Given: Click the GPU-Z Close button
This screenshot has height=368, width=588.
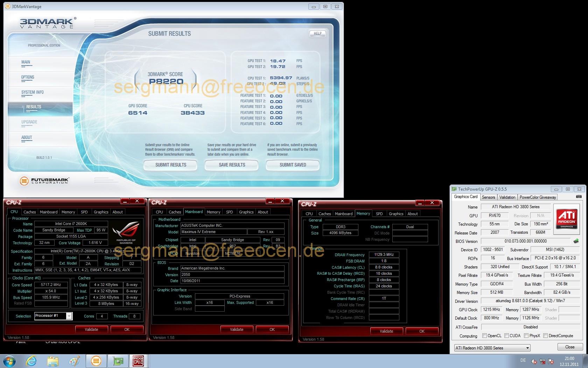Looking at the screenshot, I should click(x=569, y=347).
